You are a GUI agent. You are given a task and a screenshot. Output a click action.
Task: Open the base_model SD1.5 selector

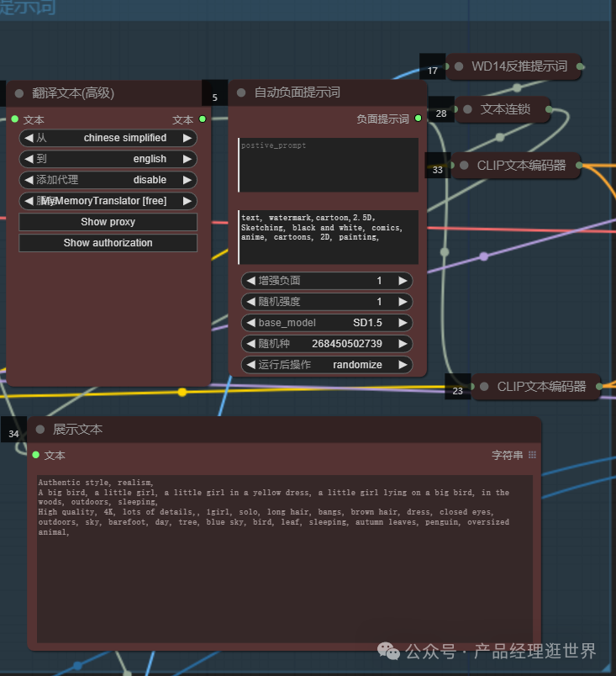(x=327, y=323)
